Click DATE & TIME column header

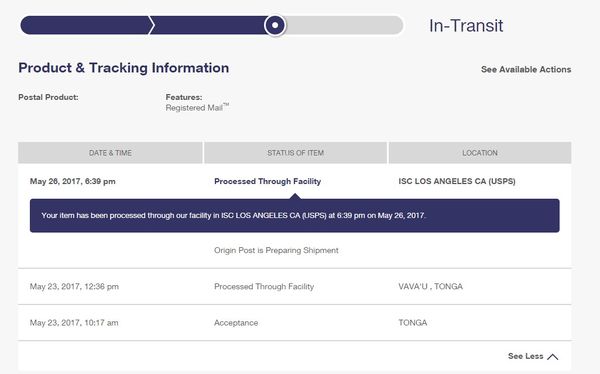pos(110,153)
